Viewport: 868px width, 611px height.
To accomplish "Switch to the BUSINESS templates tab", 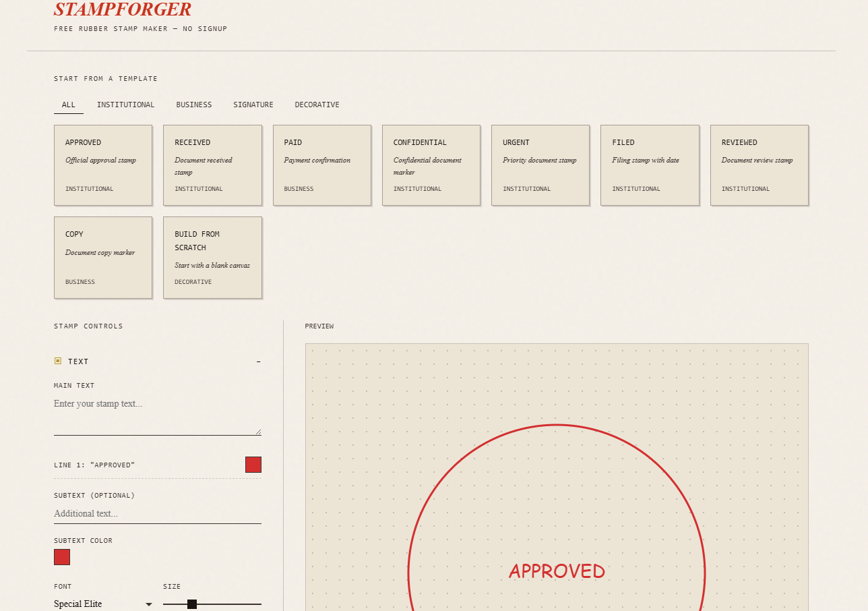I will (x=194, y=105).
